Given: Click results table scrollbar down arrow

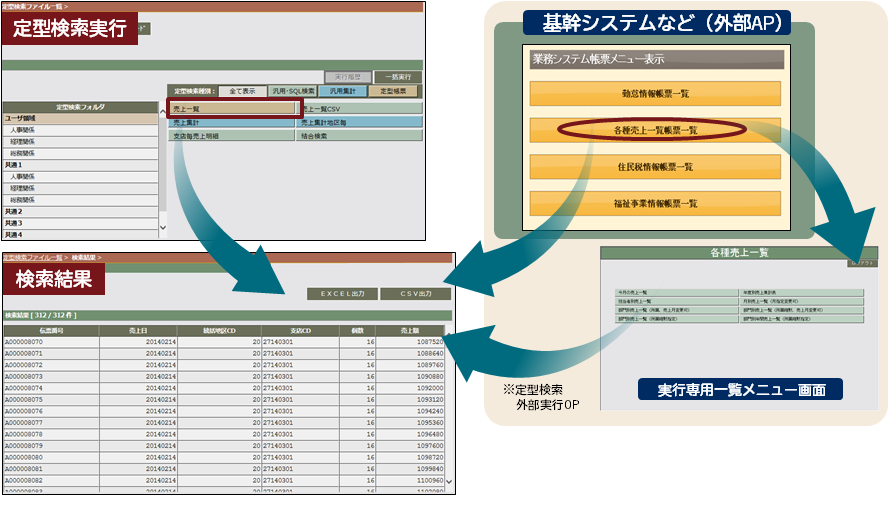Looking at the screenshot, I should click(449, 481).
